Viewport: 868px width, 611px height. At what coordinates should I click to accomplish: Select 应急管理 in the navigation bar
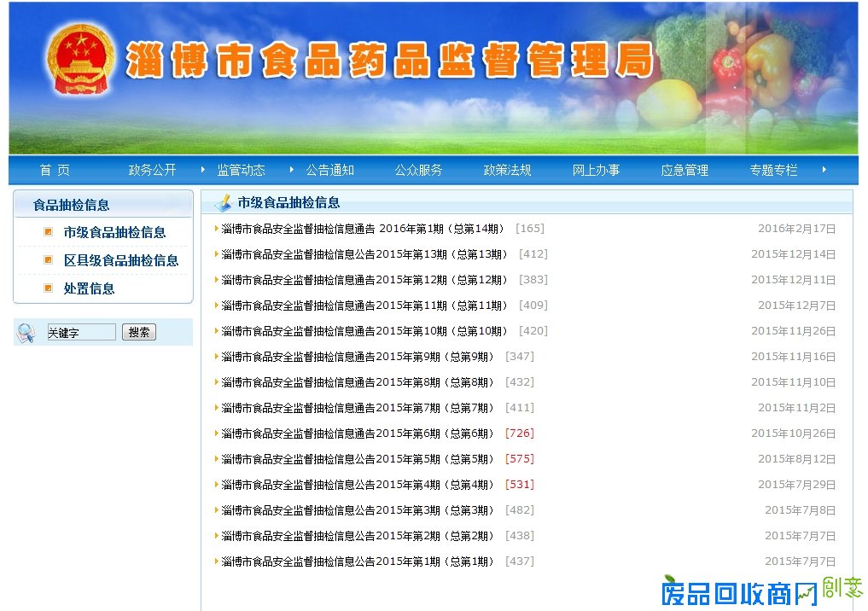(x=685, y=170)
